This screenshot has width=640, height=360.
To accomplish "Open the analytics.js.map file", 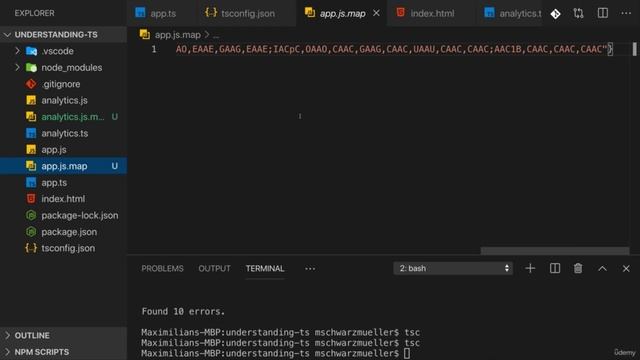I will (63, 117).
